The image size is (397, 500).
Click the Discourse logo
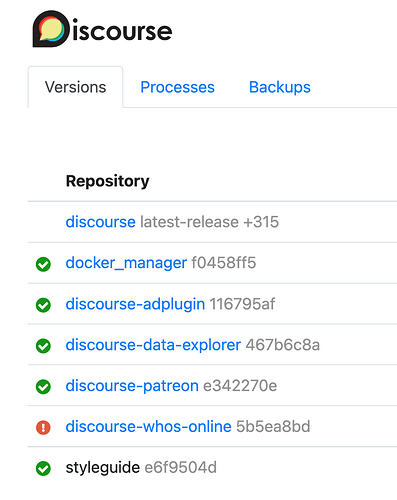[102, 29]
